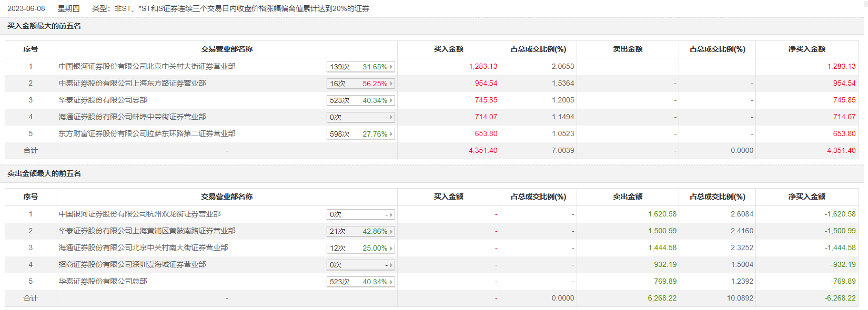This screenshot has width=868, height=310.
Task: Click ratio value 2.0653
Action: click(x=563, y=66)
